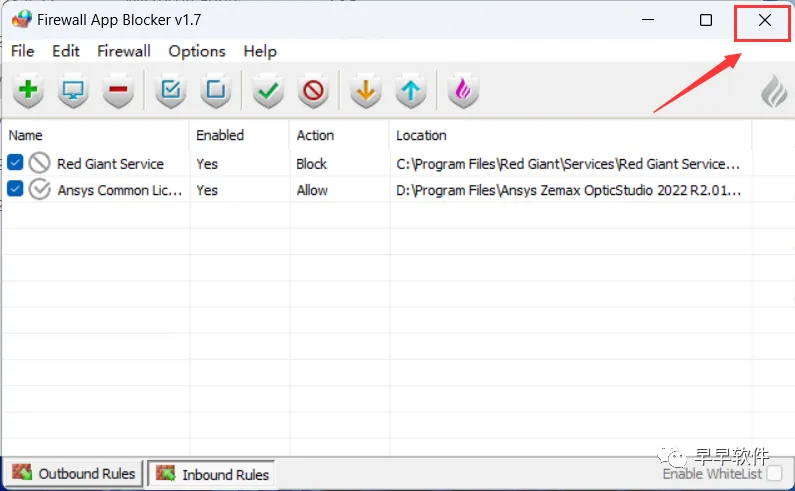Click the Firewall App Blocker title bar icon
Viewport: 795px width, 491px height.
coord(21,20)
